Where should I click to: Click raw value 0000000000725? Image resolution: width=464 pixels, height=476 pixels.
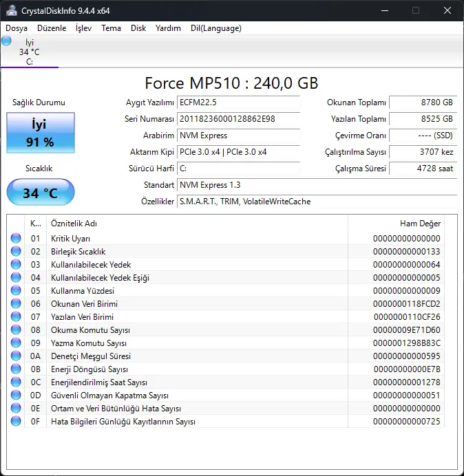(x=407, y=422)
